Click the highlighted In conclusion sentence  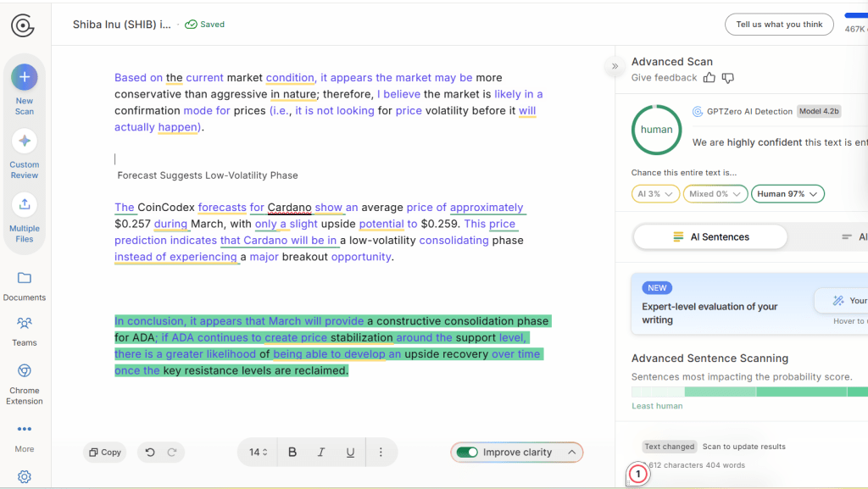332,346
